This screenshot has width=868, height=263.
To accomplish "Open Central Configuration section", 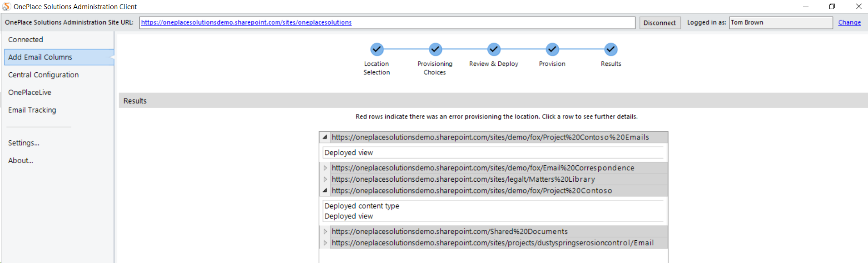I will click(59, 75).
